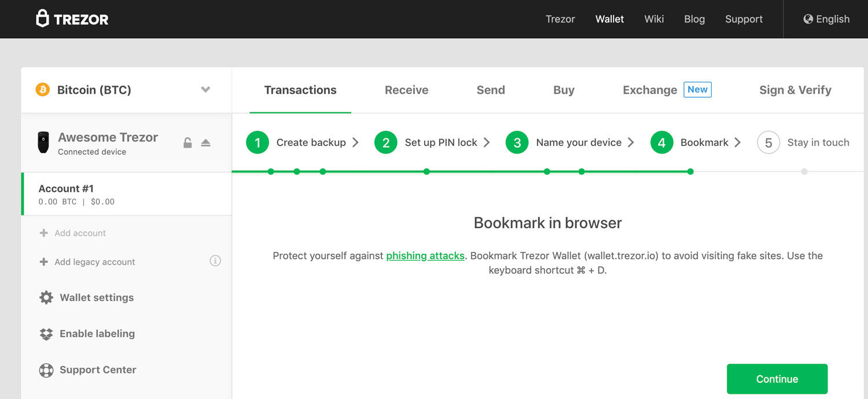868x399 pixels.
Task: Click the step 1 green circle
Action: click(x=258, y=142)
